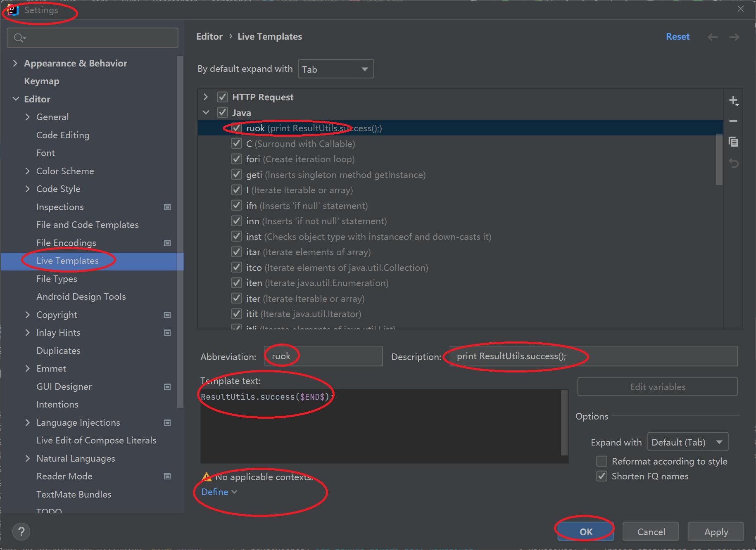Click the Description input field

pyautogui.click(x=593, y=356)
